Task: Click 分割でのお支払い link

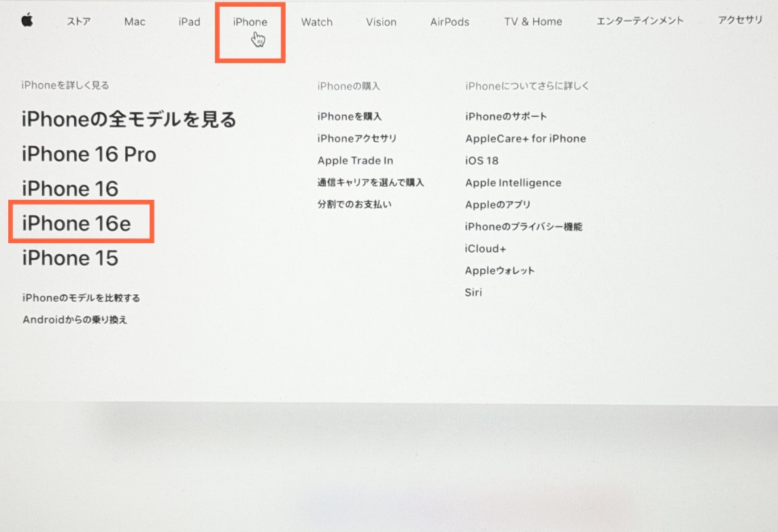Action: click(354, 204)
